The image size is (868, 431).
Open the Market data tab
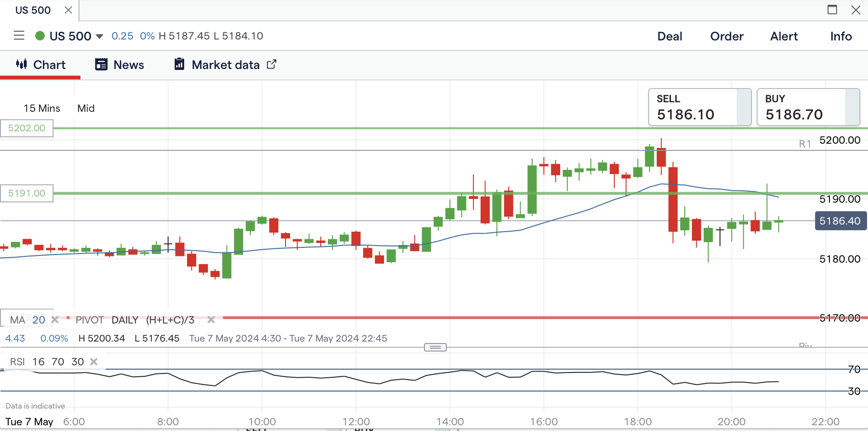(x=225, y=65)
